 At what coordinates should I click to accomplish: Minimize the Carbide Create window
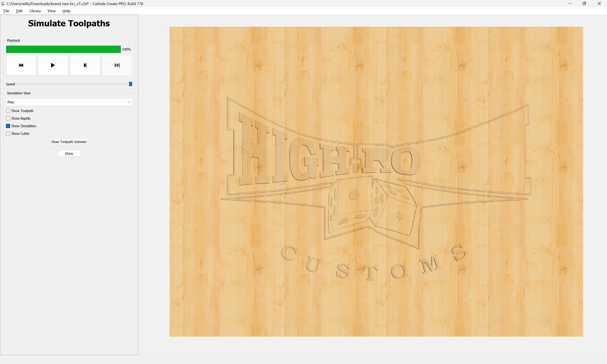click(x=570, y=3)
